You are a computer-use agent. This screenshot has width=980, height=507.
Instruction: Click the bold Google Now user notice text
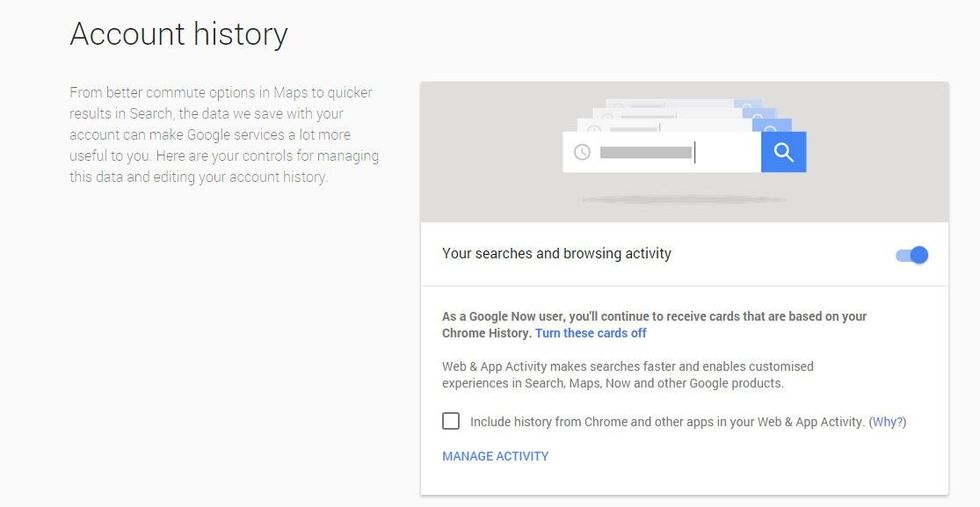(x=654, y=324)
